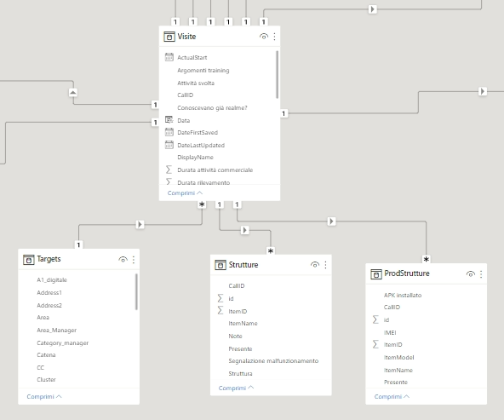Select the IMEI field in ProdStrutture
The image size is (504, 420).
click(x=390, y=332)
